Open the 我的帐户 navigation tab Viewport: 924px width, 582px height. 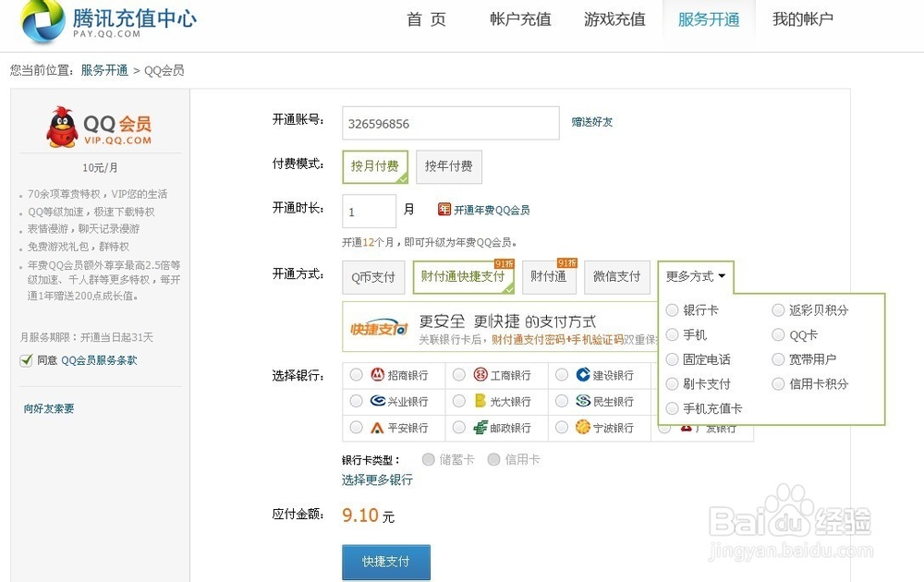[x=803, y=19]
